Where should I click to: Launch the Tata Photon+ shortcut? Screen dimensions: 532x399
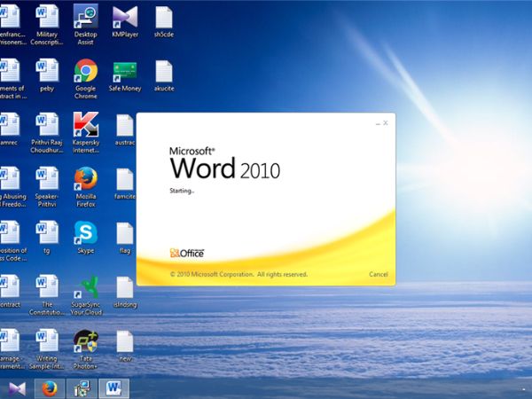(85, 349)
